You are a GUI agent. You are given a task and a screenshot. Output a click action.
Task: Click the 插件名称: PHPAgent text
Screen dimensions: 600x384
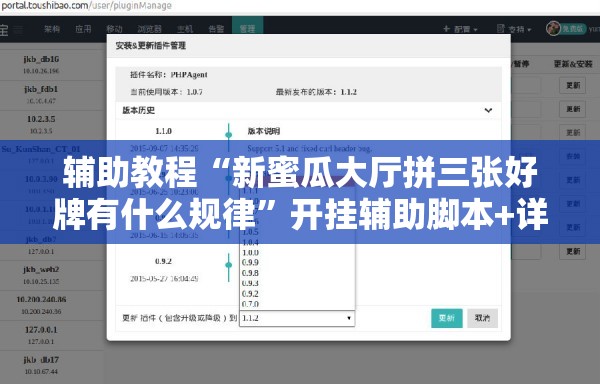169,75
